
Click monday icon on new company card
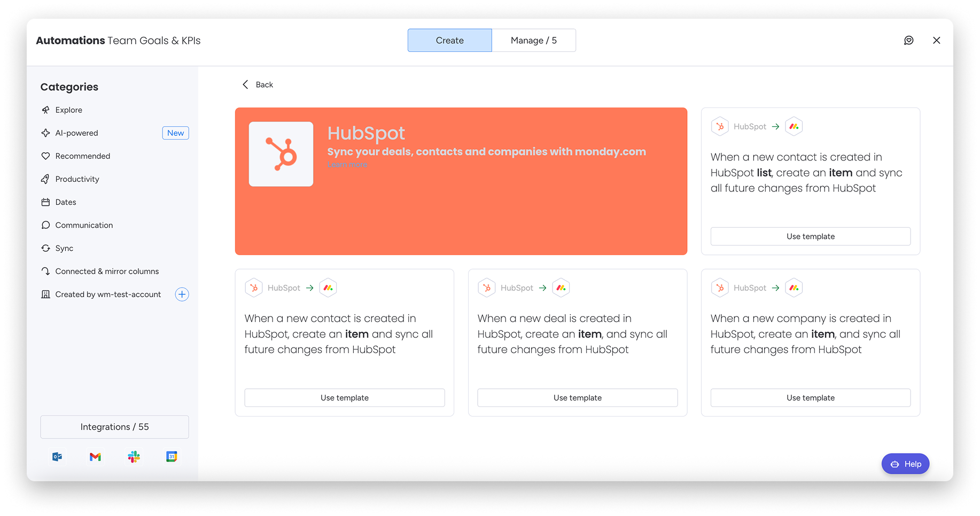coord(794,288)
